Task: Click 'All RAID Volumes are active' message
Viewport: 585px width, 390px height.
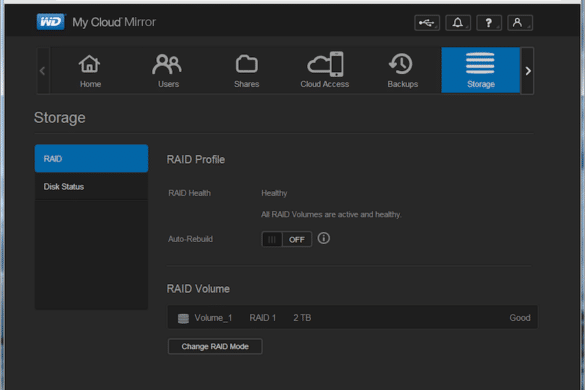Action: (x=331, y=215)
